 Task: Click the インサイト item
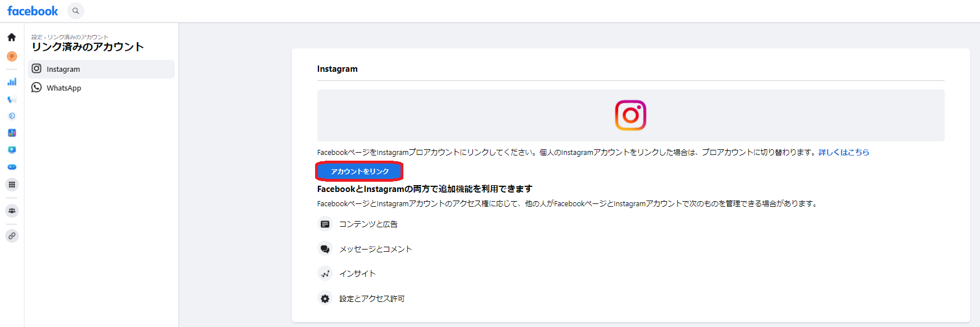tap(357, 274)
